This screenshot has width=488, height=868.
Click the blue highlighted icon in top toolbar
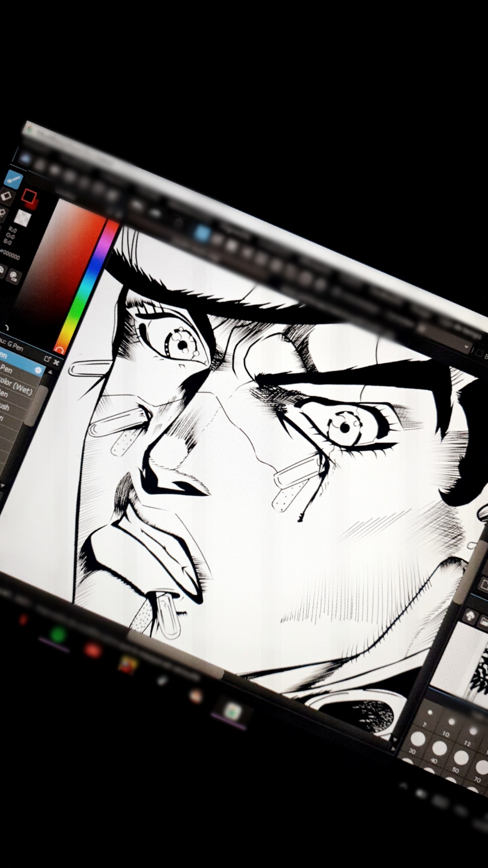203,233
